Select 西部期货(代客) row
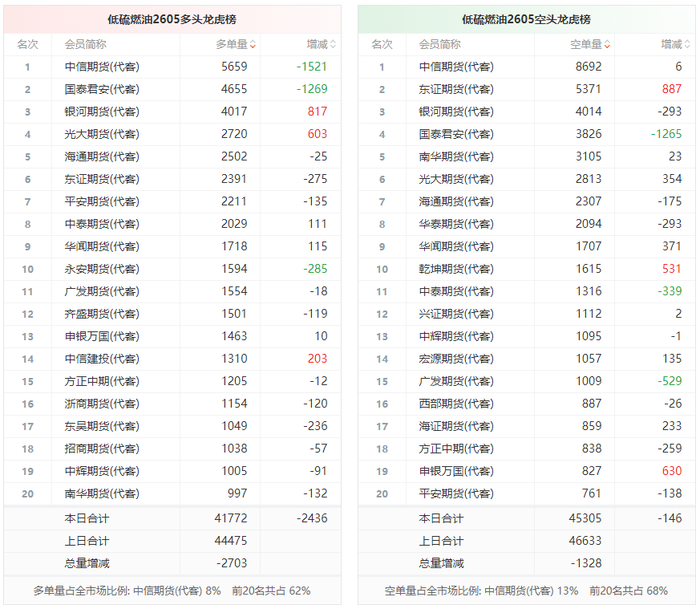This screenshot has height=609, width=700. point(527,404)
